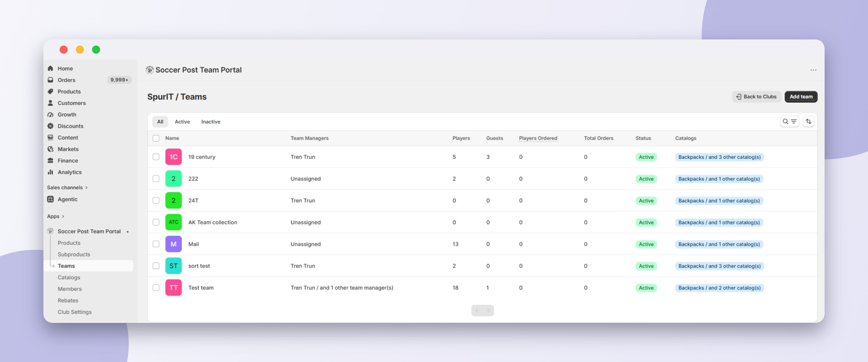
Task: Open Catalogs in the app submenu
Action: click(69, 277)
